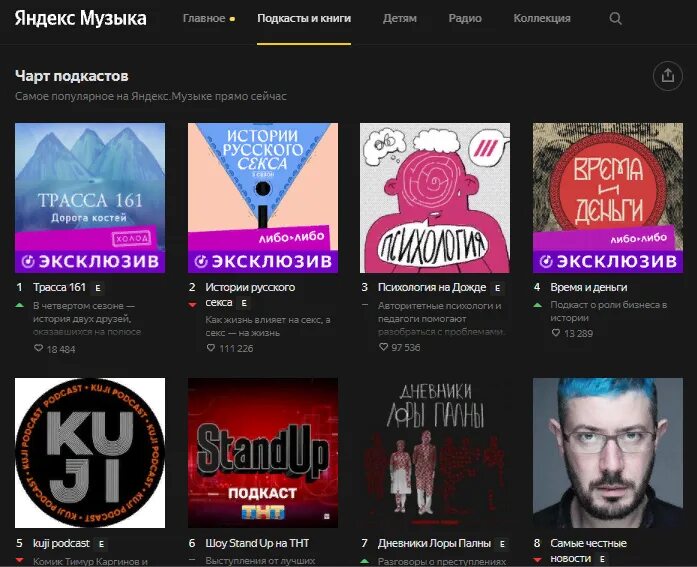The height and width of the screenshot is (567, 697).
Task: Click description 'Подкаст о роли бизнеса в истории'
Action: coord(609,311)
